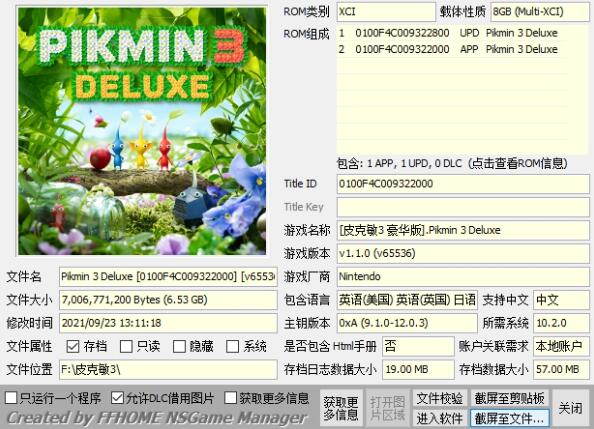Select the APP row in ROM list
Image resolution: width=594 pixels, height=429 pixels.
(452, 49)
